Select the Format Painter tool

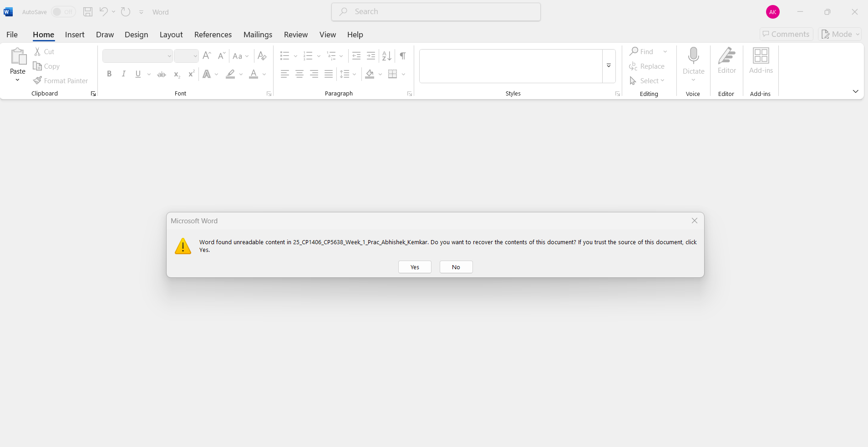[61, 80]
